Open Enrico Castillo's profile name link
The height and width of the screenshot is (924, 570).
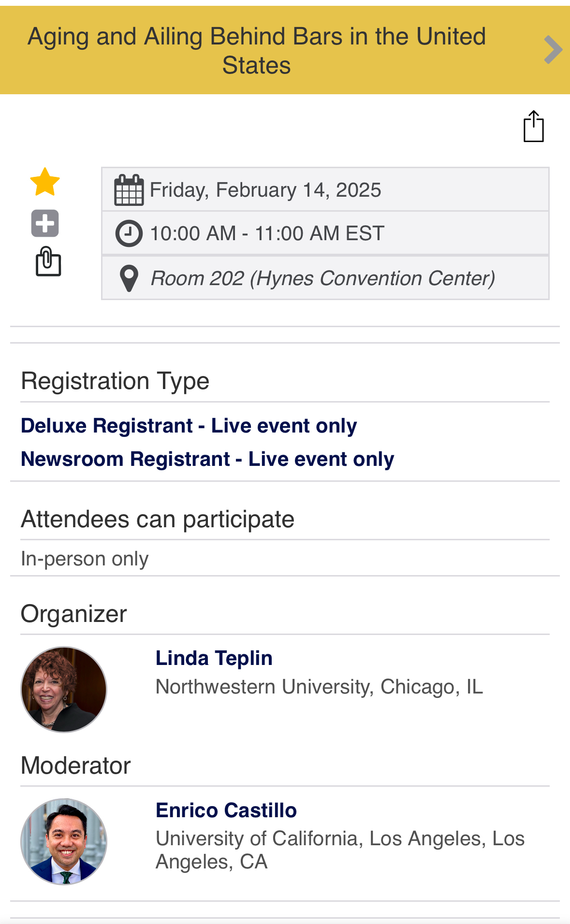226,810
